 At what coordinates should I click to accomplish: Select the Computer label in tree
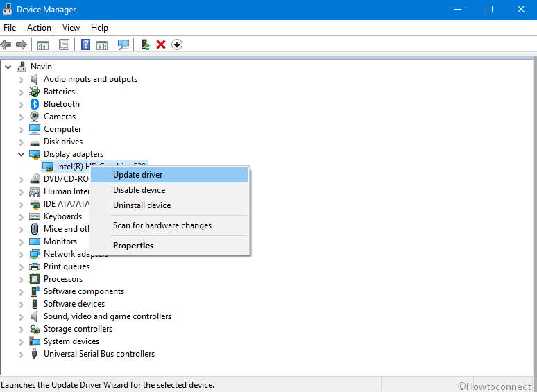(62, 129)
